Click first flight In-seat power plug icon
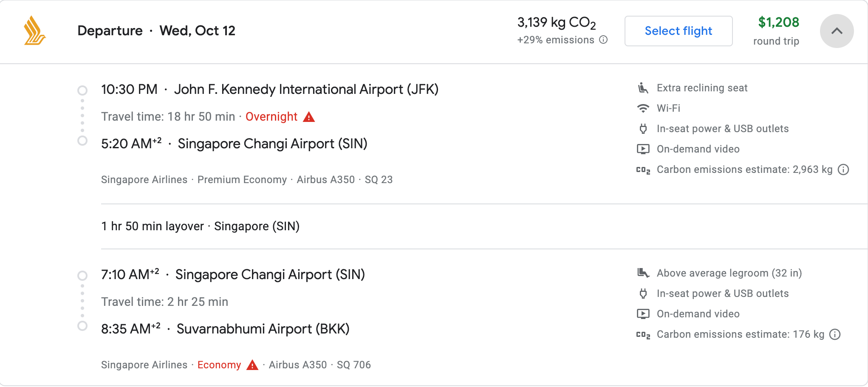The height and width of the screenshot is (387, 868). pyautogui.click(x=643, y=129)
